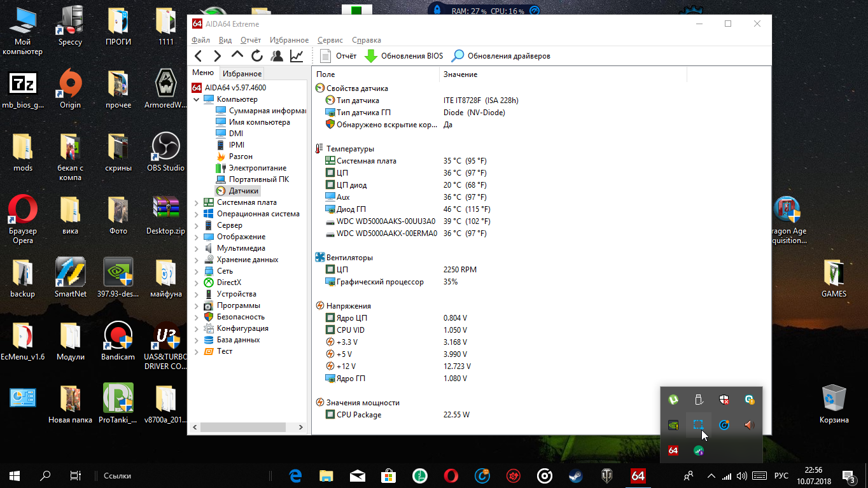Open the line graph toolbar icon

(x=296, y=56)
